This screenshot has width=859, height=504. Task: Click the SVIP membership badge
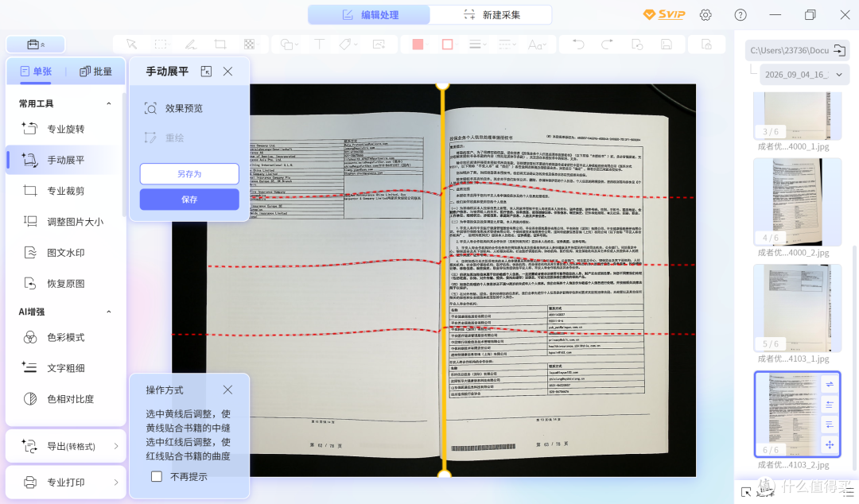664,15
